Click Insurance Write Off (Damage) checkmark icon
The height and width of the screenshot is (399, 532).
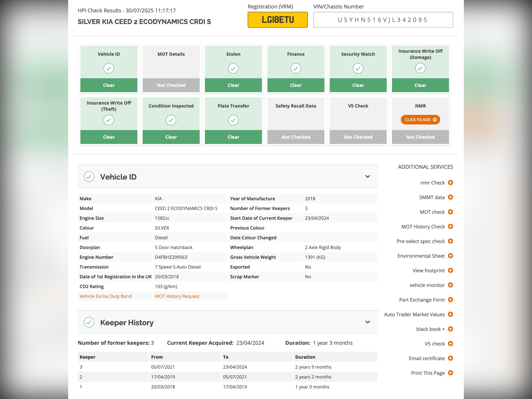[x=420, y=68]
